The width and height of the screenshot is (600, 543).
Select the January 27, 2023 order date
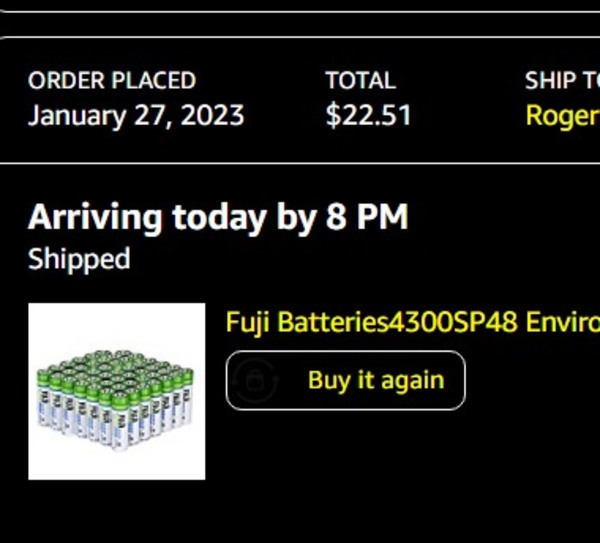point(136,115)
